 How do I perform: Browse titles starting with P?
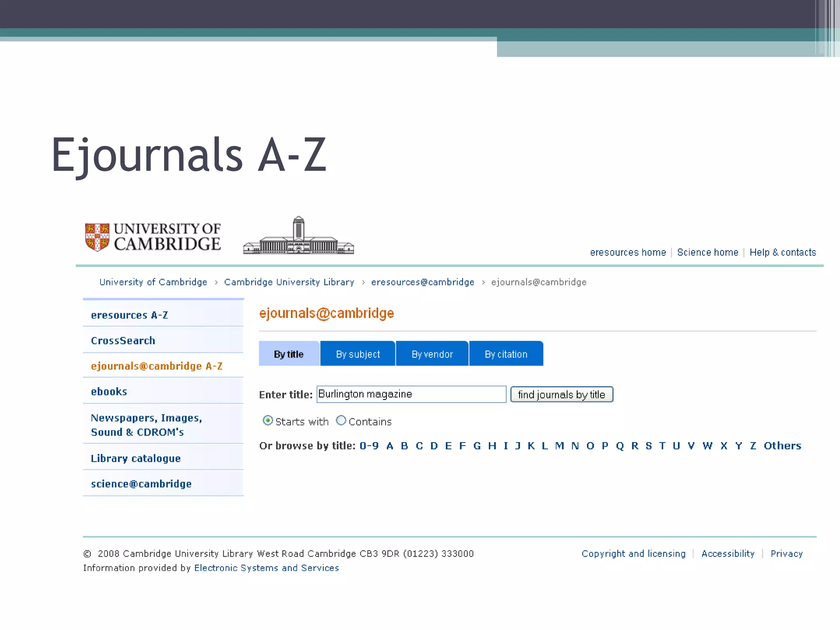point(605,446)
